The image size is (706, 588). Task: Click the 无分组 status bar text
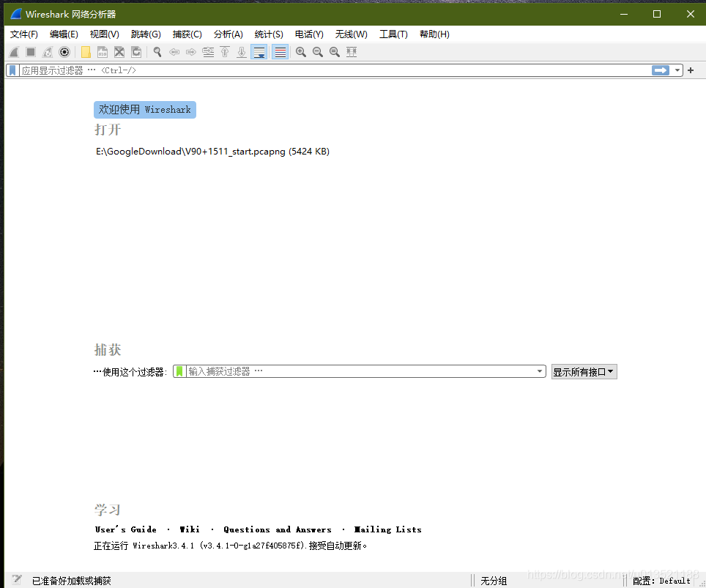(x=494, y=581)
